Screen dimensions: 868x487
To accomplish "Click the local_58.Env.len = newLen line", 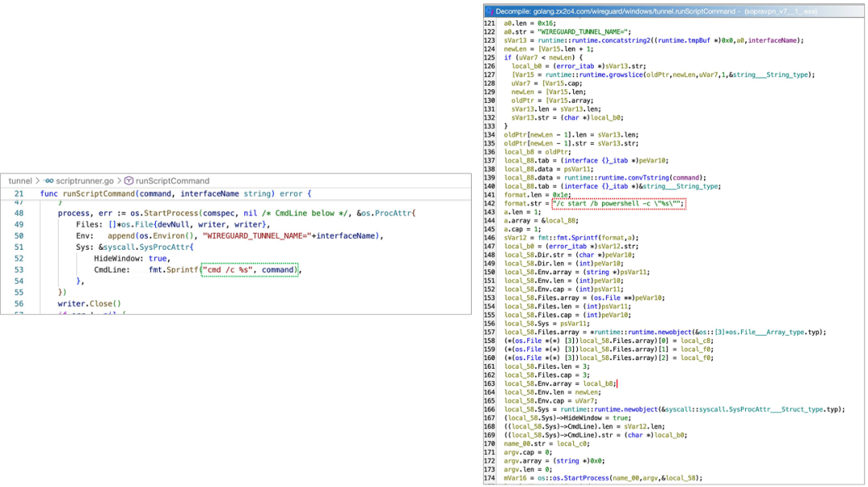I will tap(552, 392).
